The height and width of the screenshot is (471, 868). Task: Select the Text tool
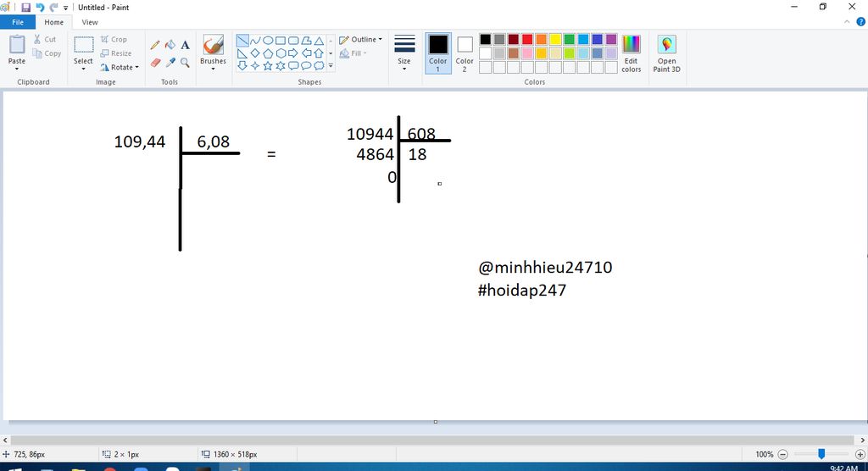[x=186, y=45]
